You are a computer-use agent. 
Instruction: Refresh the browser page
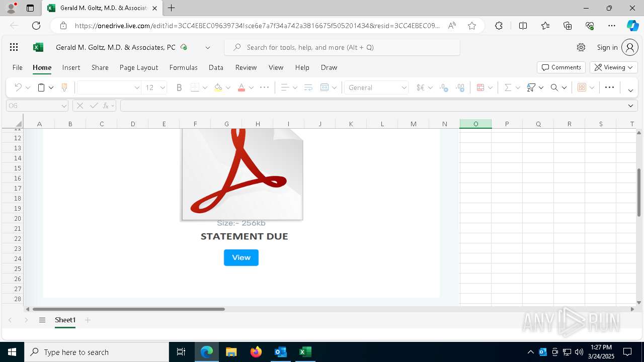pos(36,26)
